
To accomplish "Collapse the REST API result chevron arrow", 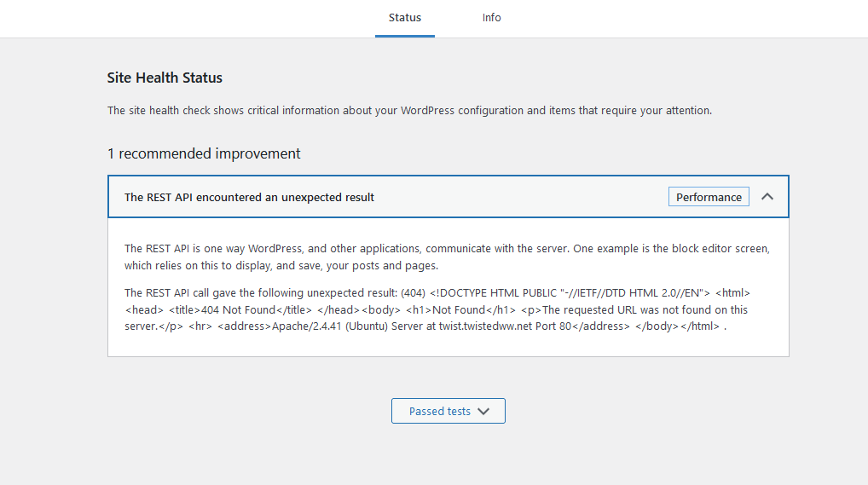I will [767, 197].
